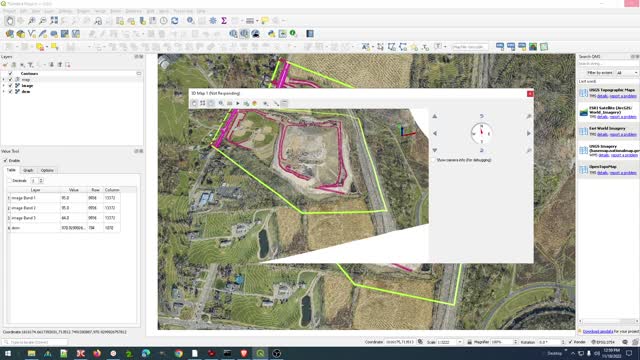
Task: Click the move-right arrow in 3D navigation
Action: [x=529, y=133]
